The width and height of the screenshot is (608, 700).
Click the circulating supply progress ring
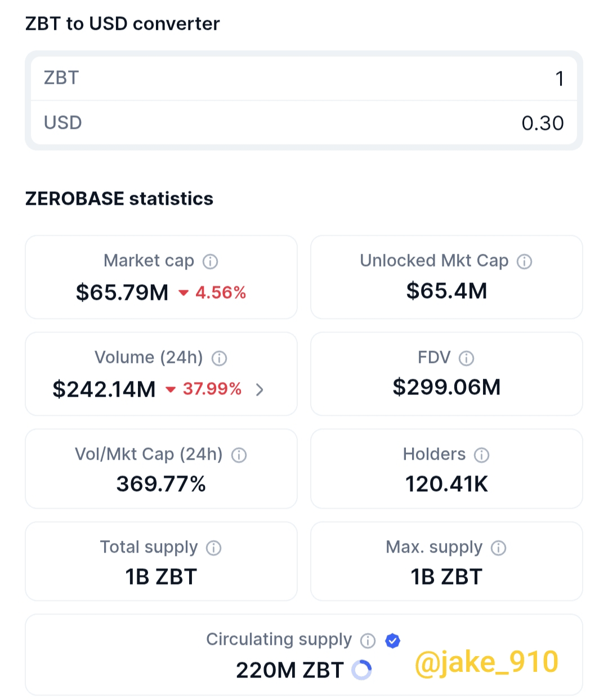click(x=361, y=670)
